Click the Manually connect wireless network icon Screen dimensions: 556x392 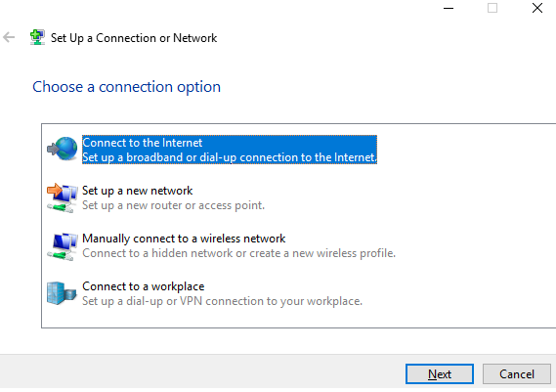point(63,246)
